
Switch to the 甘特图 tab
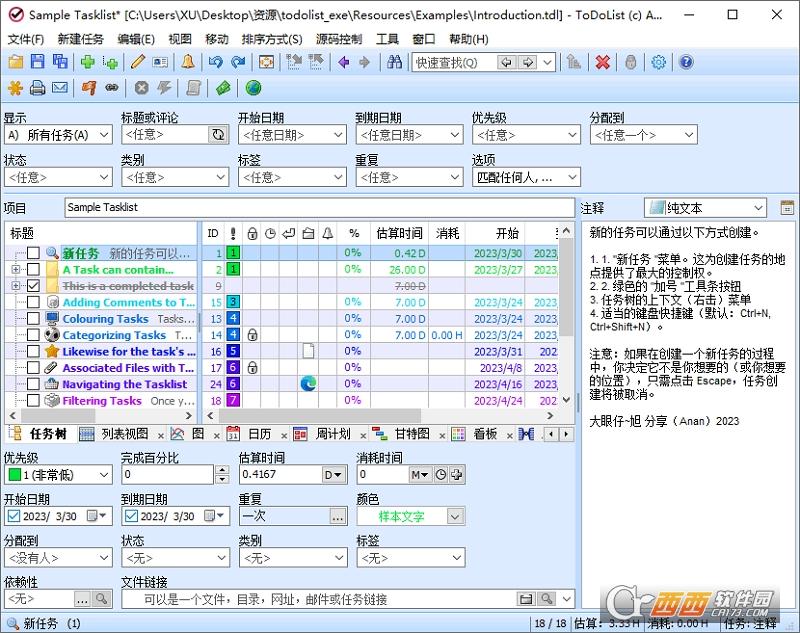click(x=412, y=434)
